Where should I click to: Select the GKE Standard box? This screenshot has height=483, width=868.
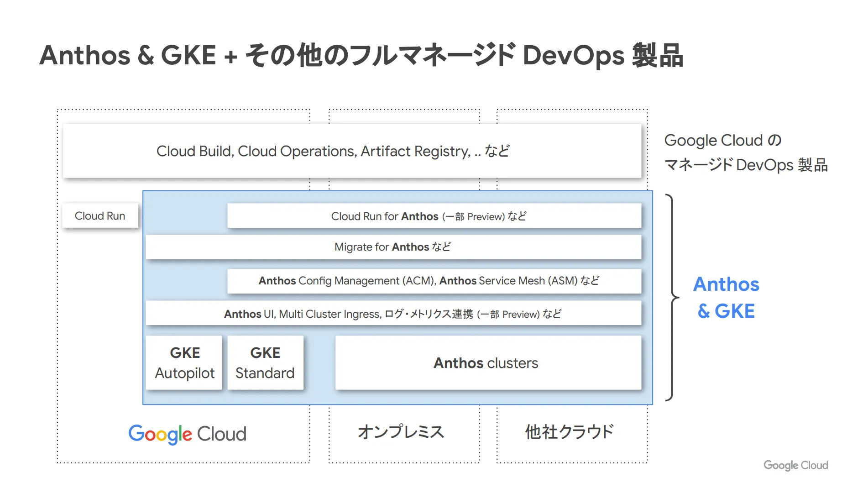(x=265, y=363)
